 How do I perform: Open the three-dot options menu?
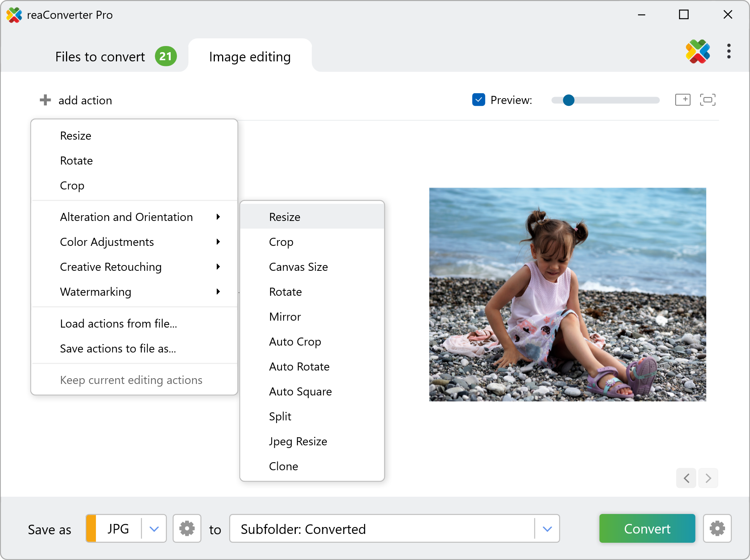[729, 51]
